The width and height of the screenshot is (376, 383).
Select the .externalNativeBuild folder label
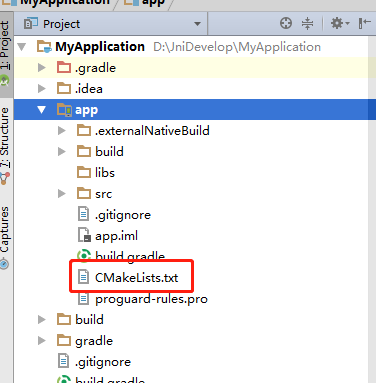152,131
